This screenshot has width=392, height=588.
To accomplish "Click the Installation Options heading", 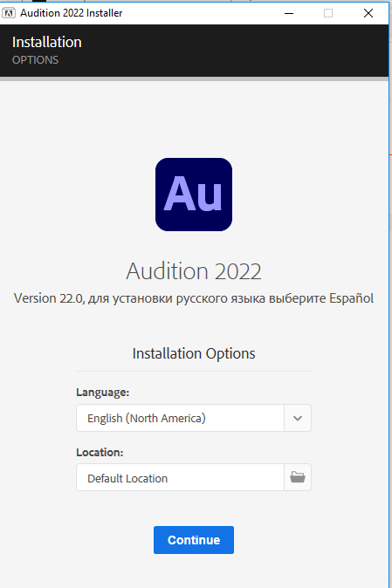I will click(194, 353).
